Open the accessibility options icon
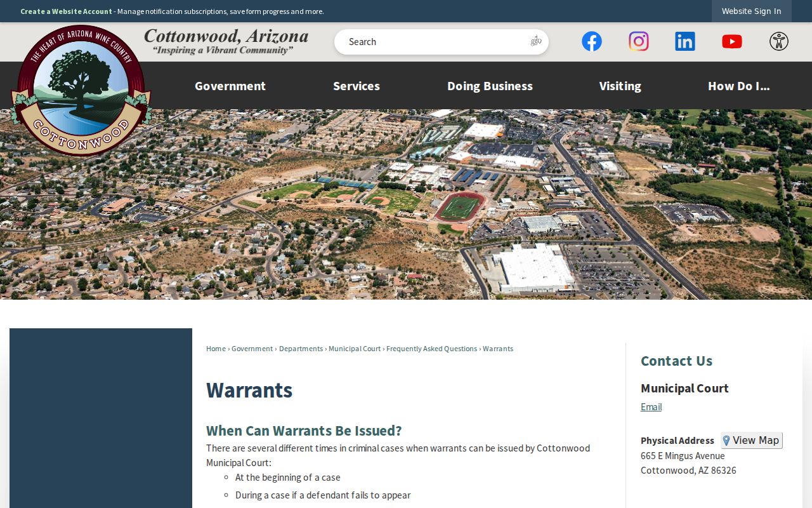The image size is (812, 508). click(779, 41)
